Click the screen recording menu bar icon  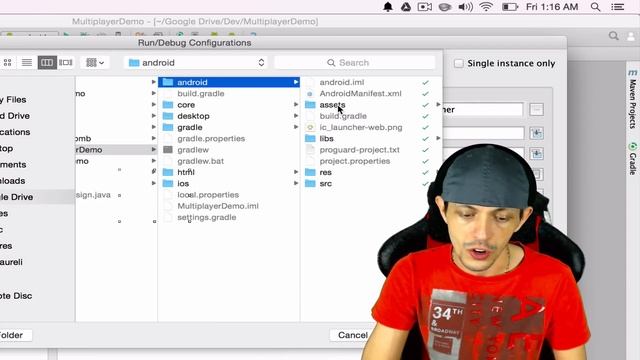[424, 7]
